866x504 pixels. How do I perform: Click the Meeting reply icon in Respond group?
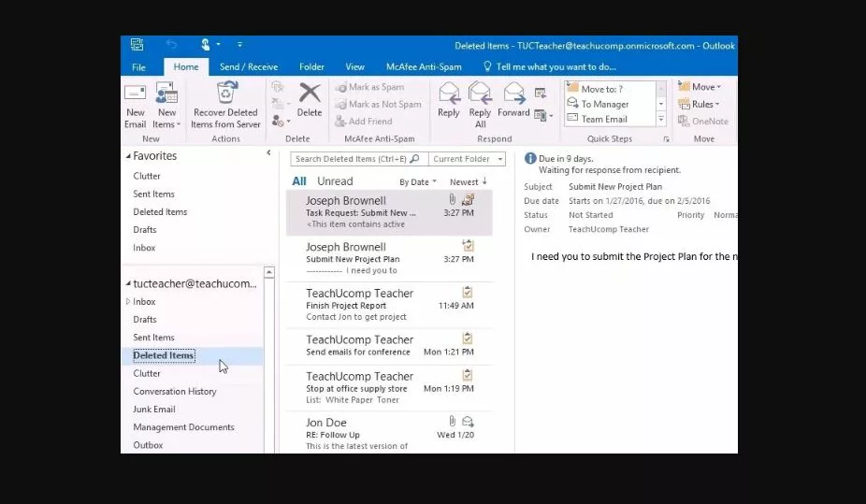(541, 94)
